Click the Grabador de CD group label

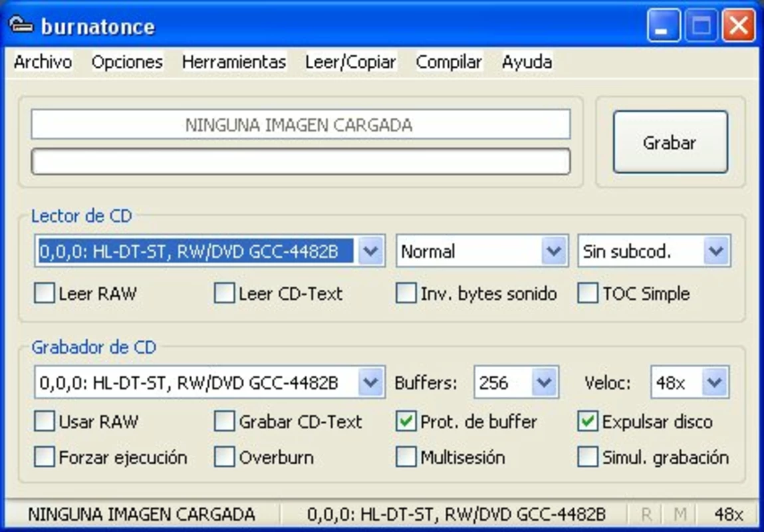94,347
